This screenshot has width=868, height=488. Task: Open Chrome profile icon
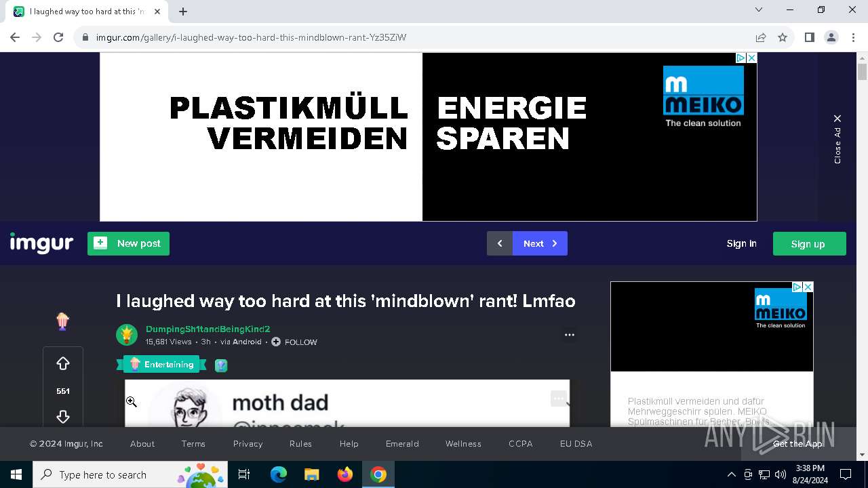pos(831,37)
